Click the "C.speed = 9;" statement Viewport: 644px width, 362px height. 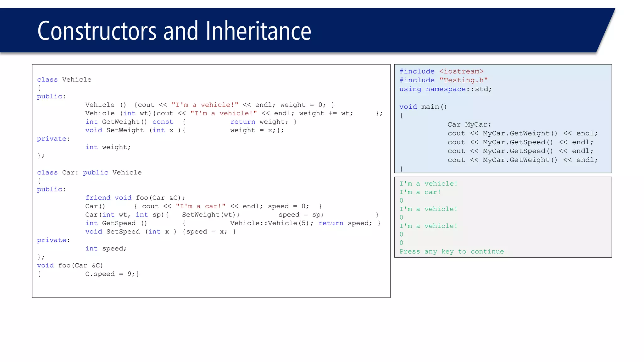[x=112, y=274]
